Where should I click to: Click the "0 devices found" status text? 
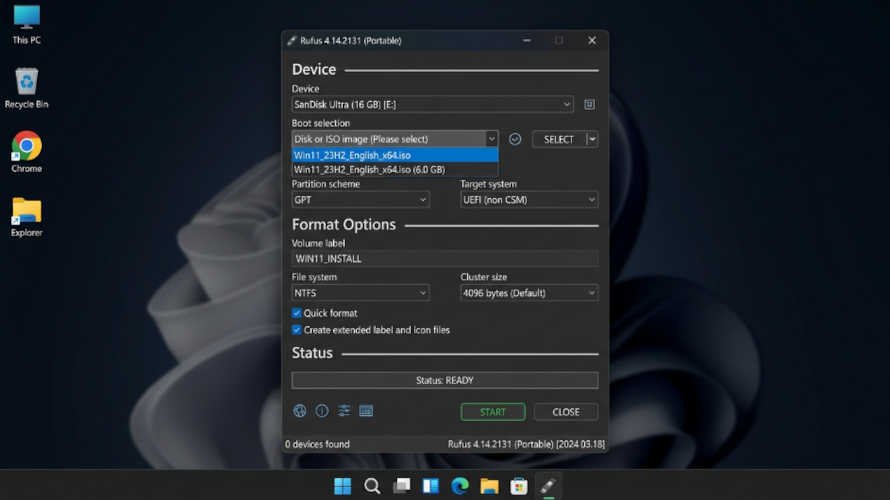pos(317,444)
